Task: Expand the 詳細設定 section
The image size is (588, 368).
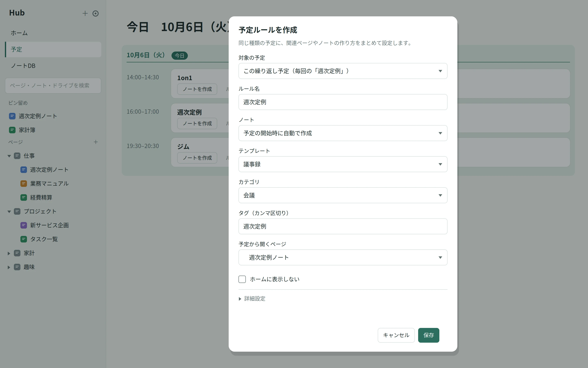Action: click(252, 299)
